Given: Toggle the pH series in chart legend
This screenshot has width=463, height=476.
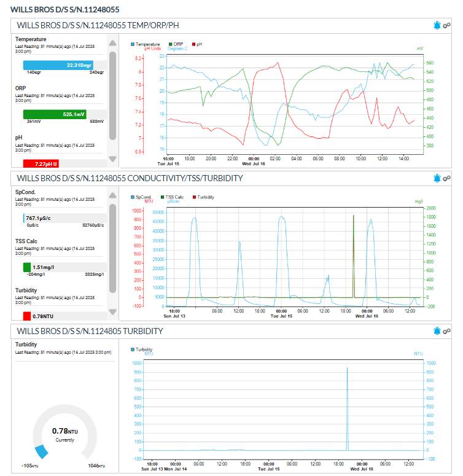Looking at the screenshot, I should tap(198, 44).
